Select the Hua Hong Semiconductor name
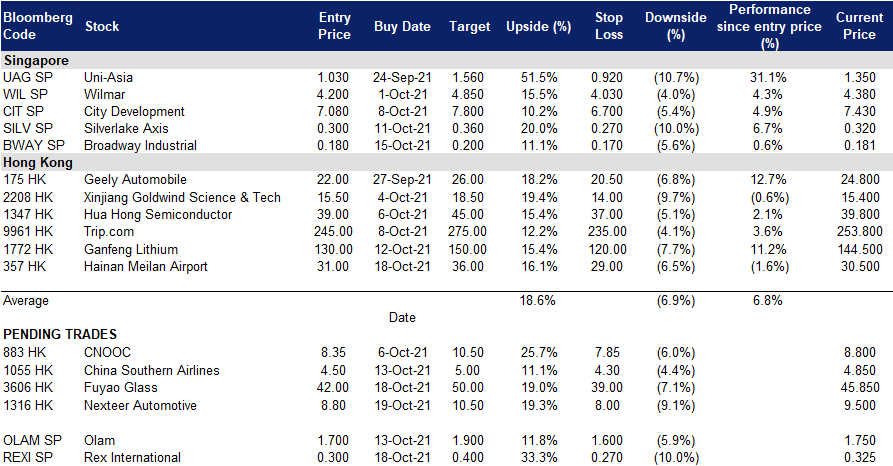The image size is (893, 466). [x=158, y=215]
